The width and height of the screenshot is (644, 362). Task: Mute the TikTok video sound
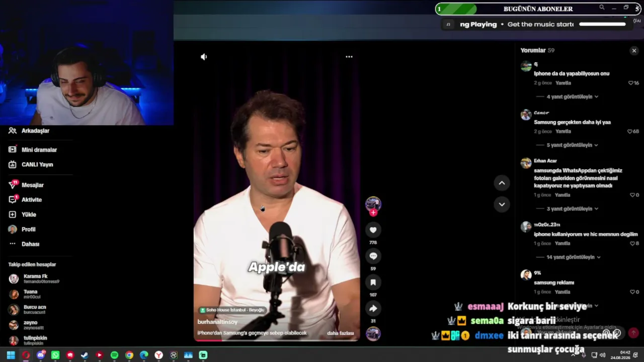pyautogui.click(x=204, y=57)
